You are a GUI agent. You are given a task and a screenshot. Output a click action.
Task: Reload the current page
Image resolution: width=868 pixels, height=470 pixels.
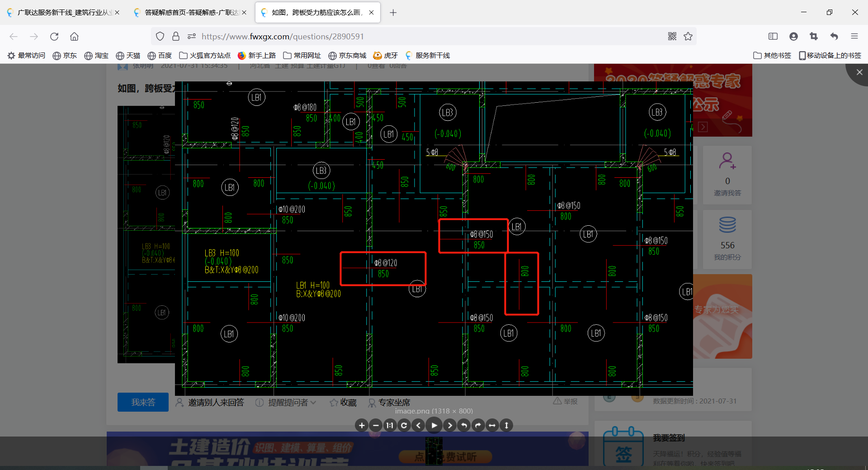click(54, 36)
